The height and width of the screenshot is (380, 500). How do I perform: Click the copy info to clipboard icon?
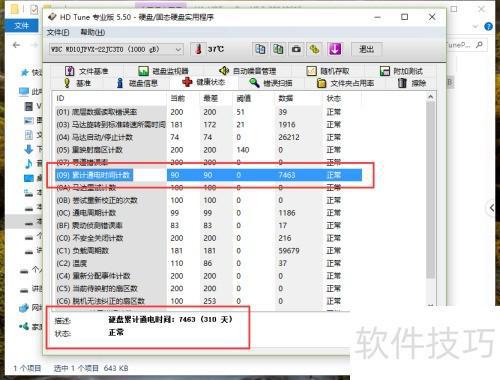click(260, 49)
